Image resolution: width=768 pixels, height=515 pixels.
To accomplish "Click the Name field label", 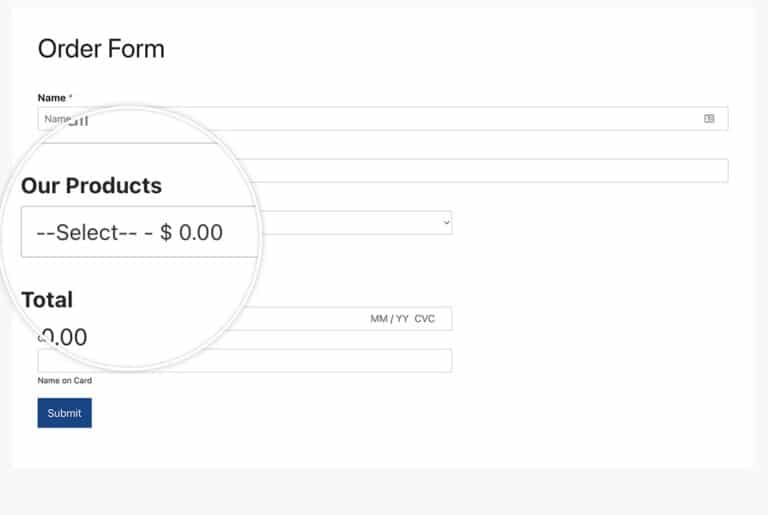I will point(51,98).
